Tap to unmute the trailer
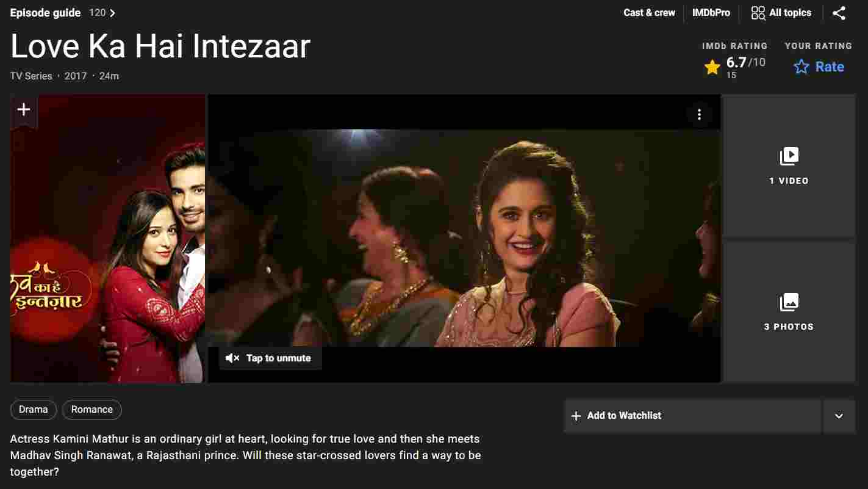This screenshot has width=868, height=489. (270, 358)
